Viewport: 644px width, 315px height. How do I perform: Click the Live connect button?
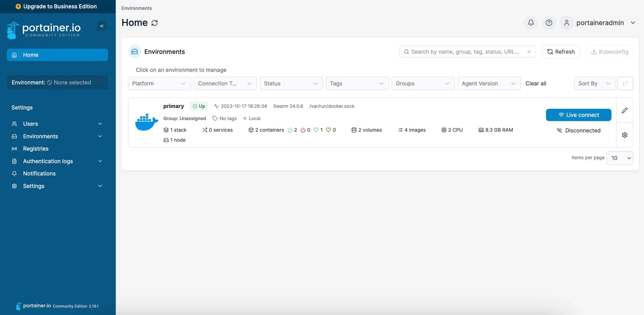[x=578, y=115]
